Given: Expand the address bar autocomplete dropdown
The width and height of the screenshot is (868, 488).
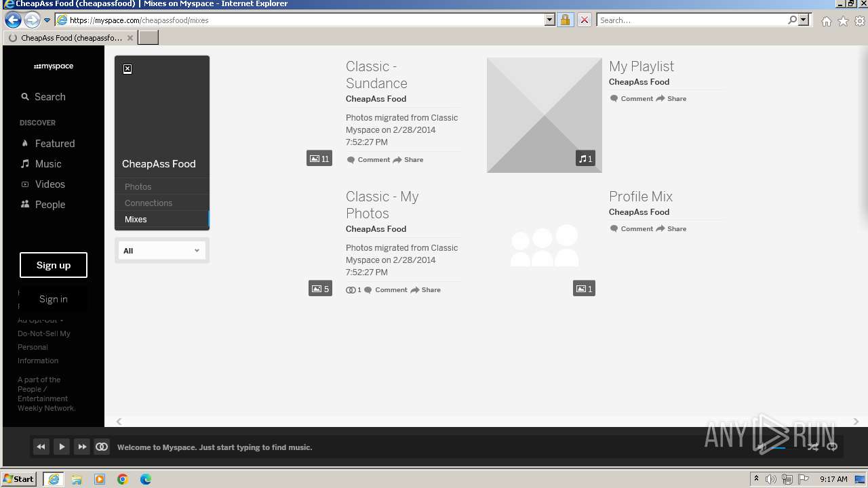Looking at the screenshot, I should coord(549,20).
